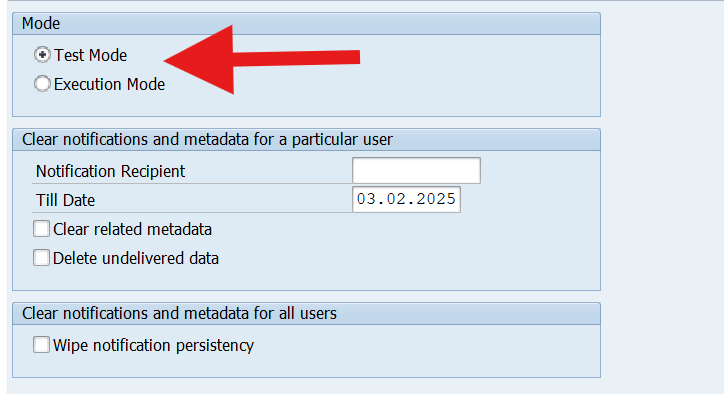Viewport: 724px width, 394px height.
Task: Check the Wipe notification persistency box
Action: [42, 345]
